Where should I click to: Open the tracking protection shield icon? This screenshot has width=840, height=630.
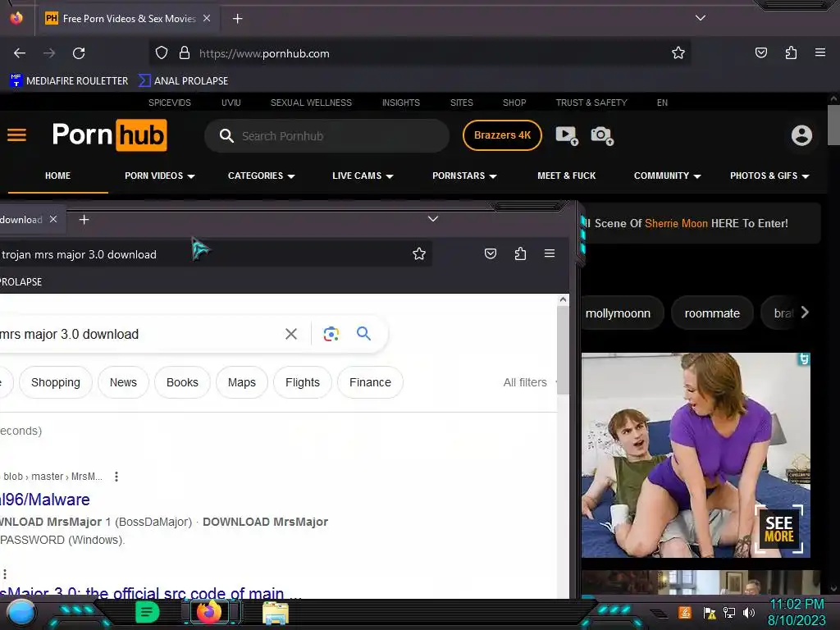tap(162, 53)
